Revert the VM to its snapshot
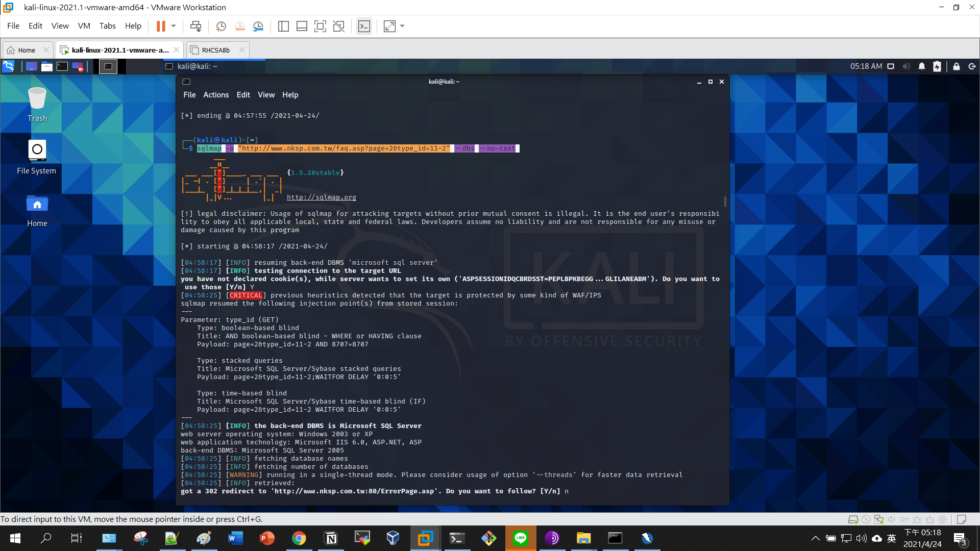This screenshot has width=980, height=551. (x=239, y=26)
